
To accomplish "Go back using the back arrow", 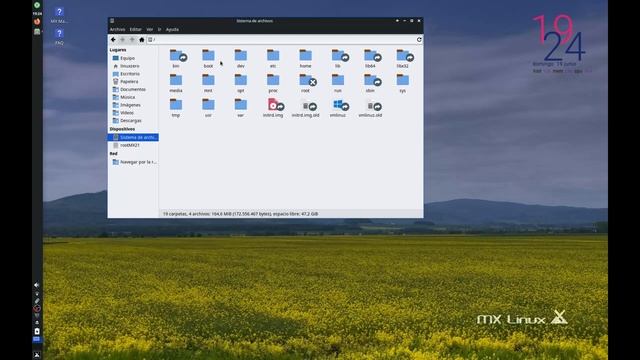I will coord(113,40).
